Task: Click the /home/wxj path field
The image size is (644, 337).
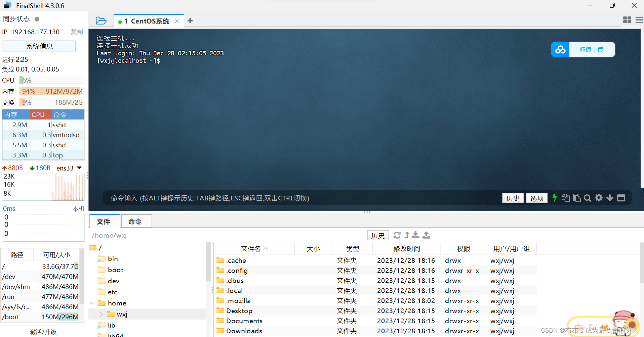Action: [x=229, y=235]
